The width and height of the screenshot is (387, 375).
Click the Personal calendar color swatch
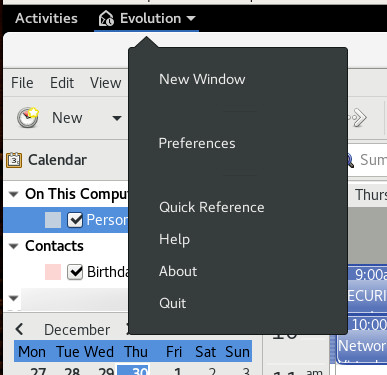(x=53, y=220)
